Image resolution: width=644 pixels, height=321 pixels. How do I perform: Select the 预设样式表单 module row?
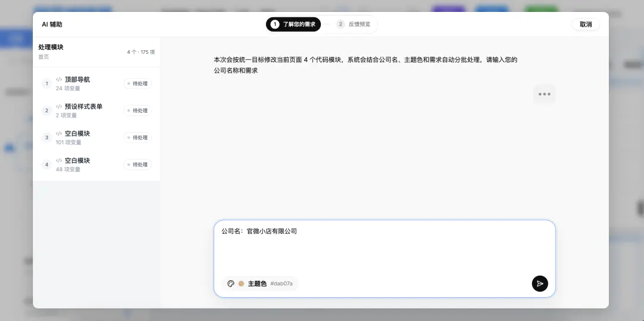97,110
